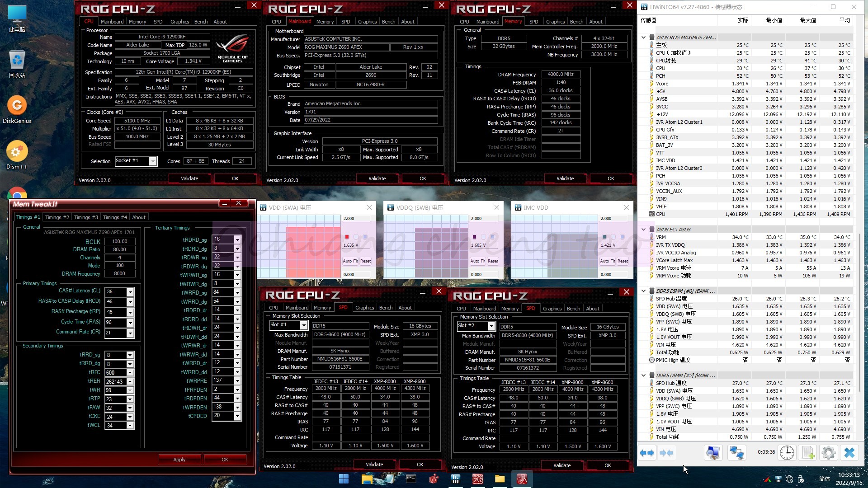Image resolution: width=868 pixels, height=488 pixels.
Task: Click HWiNFO reset clock timer icon
Action: tap(787, 453)
